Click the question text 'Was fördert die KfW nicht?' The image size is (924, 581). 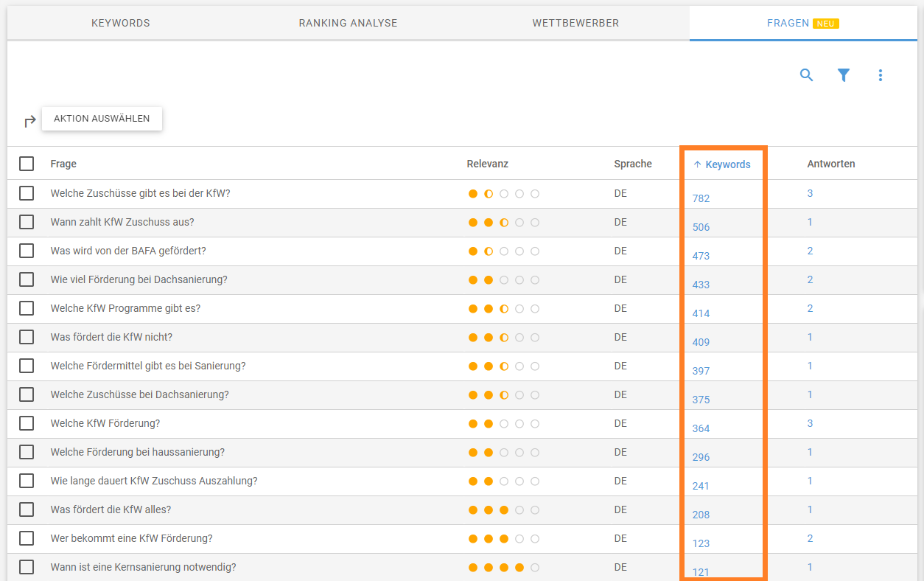coord(111,337)
